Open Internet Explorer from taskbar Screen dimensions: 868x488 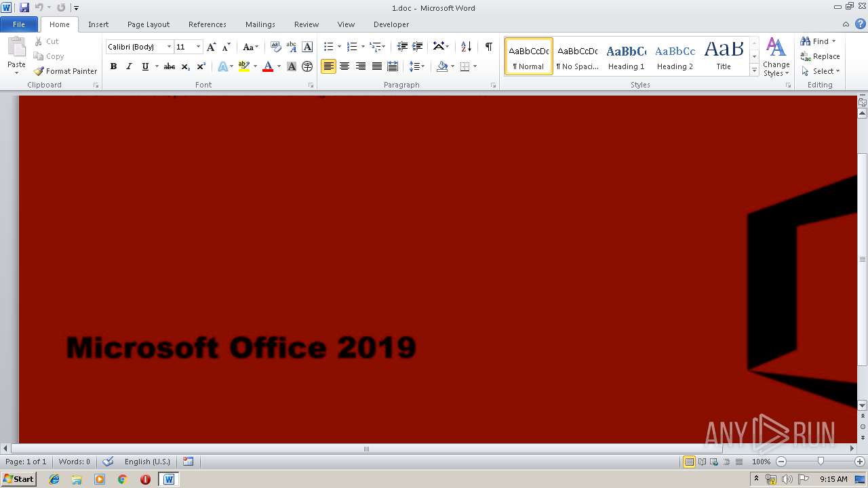pyautogui.click(x=54, y=479)
